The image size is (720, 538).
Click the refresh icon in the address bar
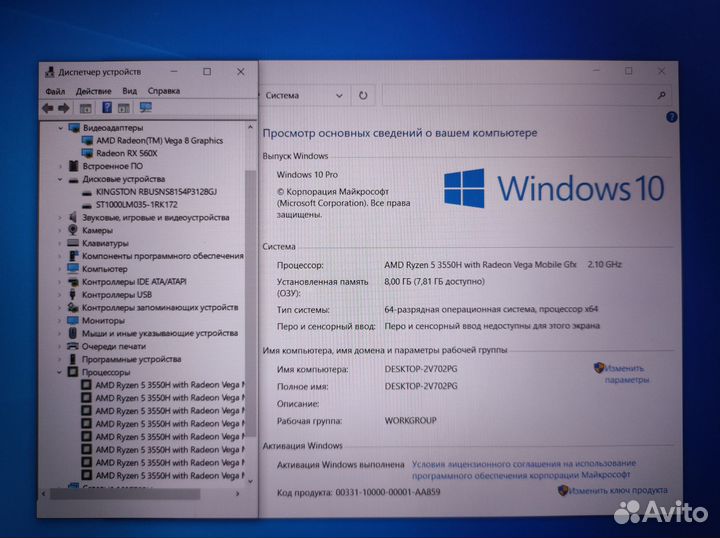point(362,95)
